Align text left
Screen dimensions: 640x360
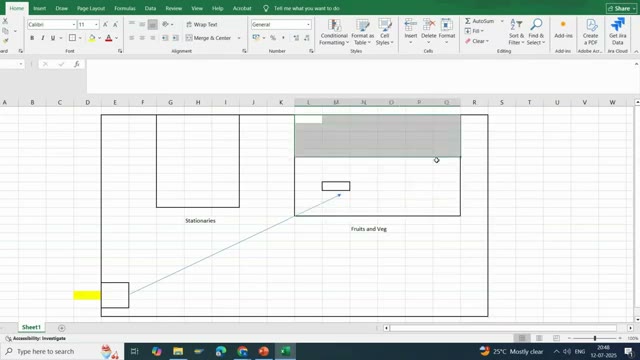[x=131, y=38]
